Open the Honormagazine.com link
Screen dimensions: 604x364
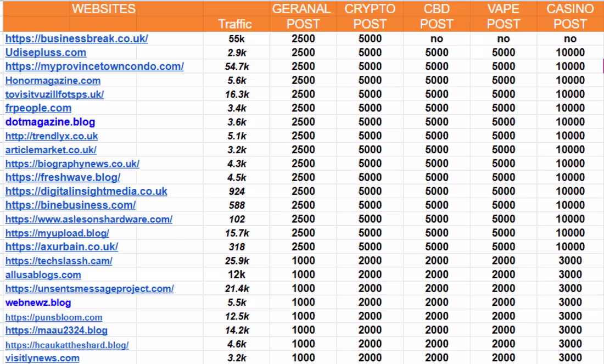(x=53, y=81)
